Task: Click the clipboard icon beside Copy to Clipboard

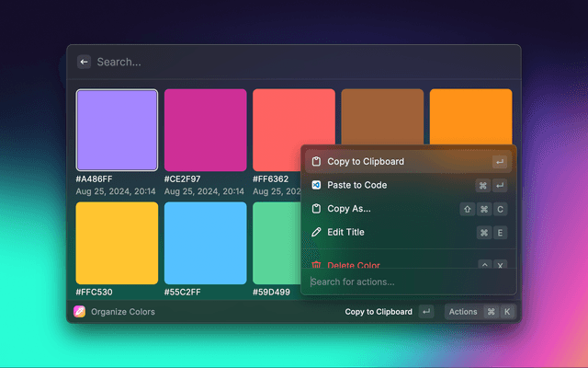Action: point(316,162)
